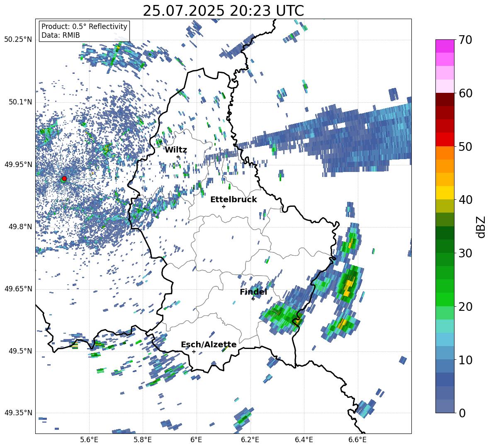Click the 60 value on the colorbar
491x448 pixels.
click(465, 93)
